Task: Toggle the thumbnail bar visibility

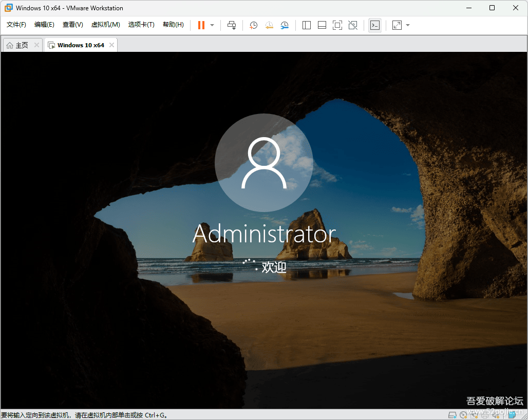Action: [x=322, y=25]
